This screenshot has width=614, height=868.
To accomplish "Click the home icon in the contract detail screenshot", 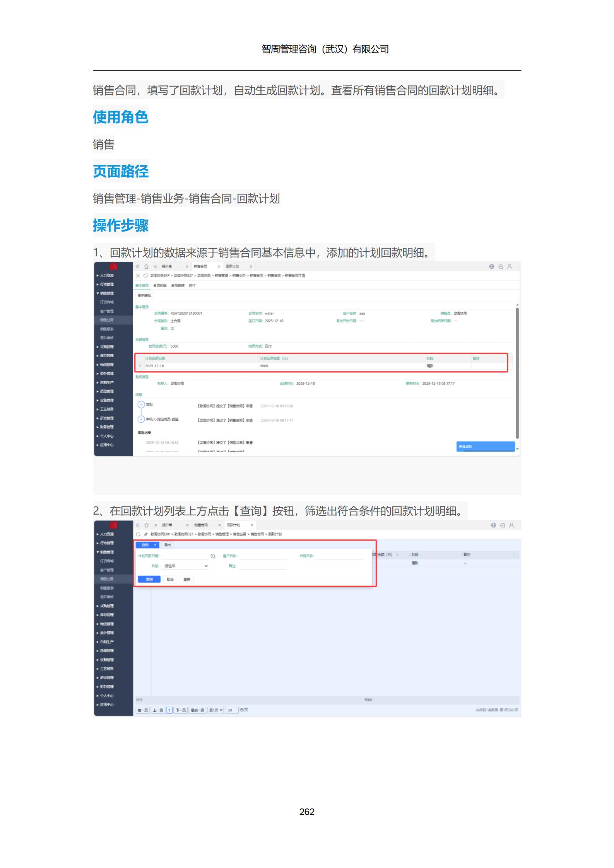I will [146, 266].
